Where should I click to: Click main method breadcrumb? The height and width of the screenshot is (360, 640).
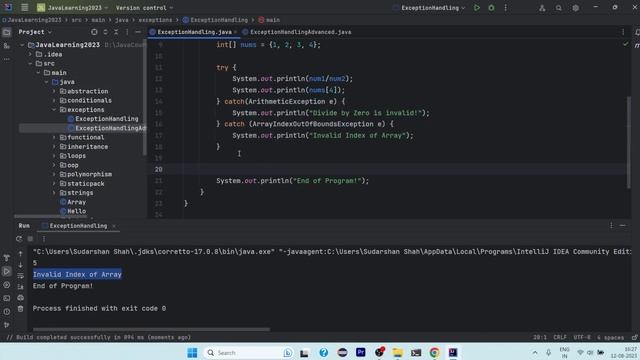pos(269,20)
